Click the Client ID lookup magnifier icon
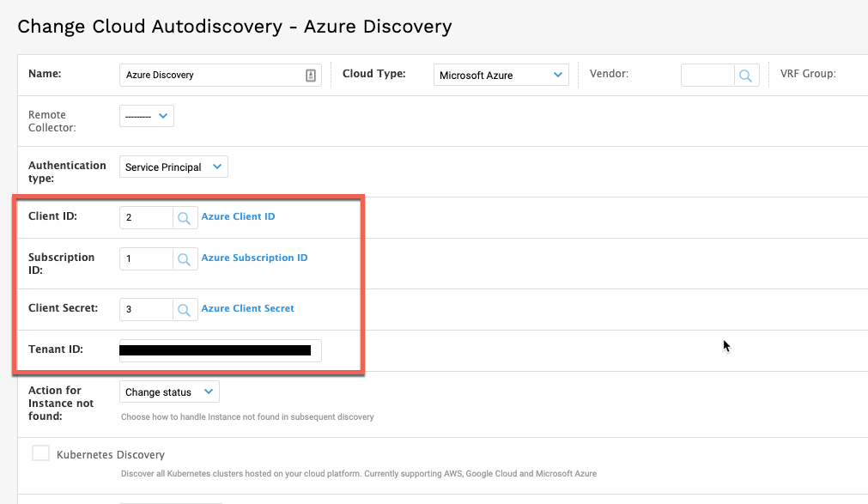 (185, 218)
